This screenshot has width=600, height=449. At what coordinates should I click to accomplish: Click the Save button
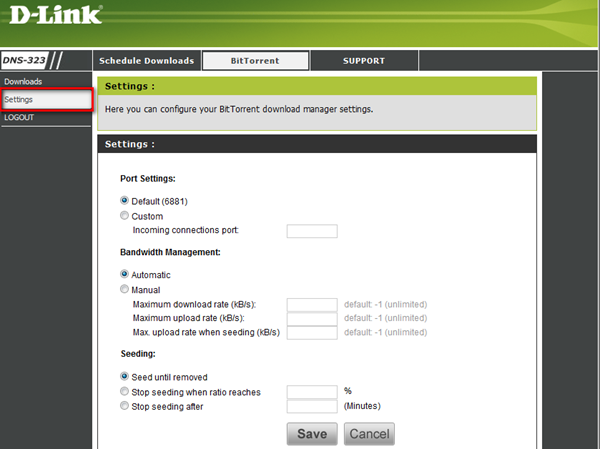pos(312,434)
